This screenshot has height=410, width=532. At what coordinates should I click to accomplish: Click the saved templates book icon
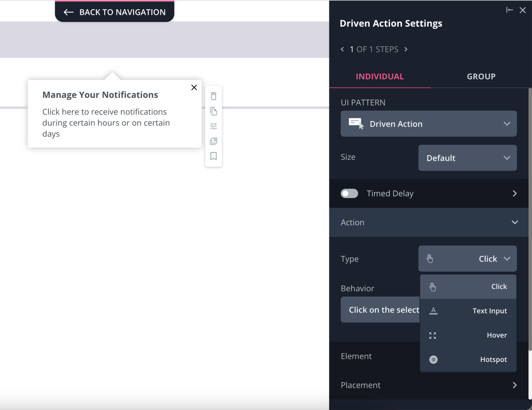213,141
